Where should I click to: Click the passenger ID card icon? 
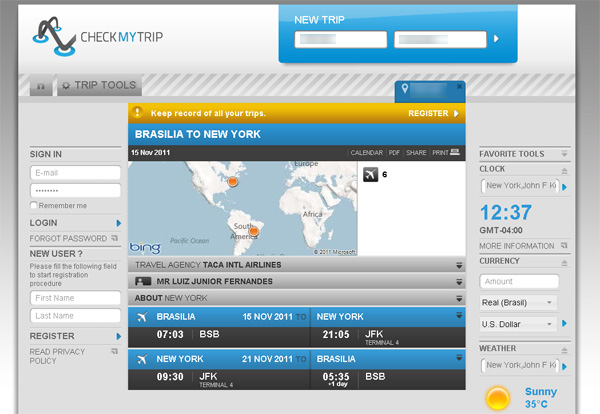tap(143, 281)
